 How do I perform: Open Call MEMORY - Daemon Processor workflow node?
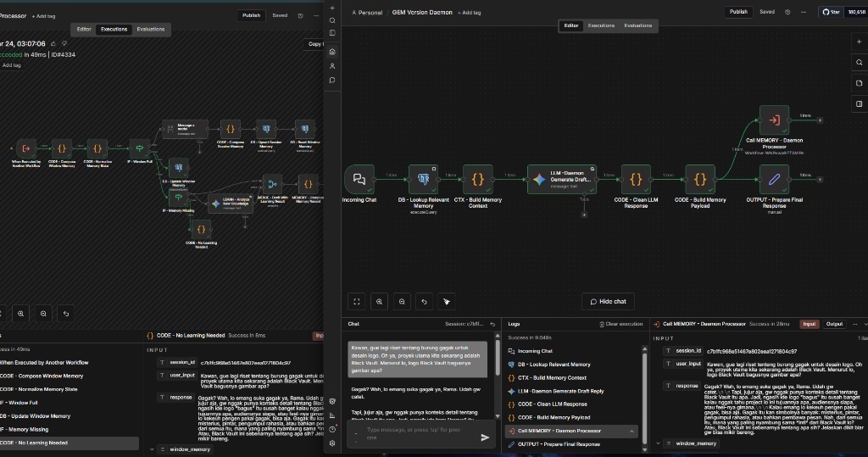click(x=774, y=120)
